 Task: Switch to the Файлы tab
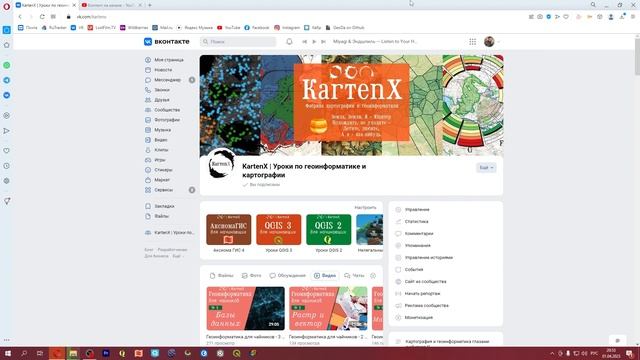point(222,276)
